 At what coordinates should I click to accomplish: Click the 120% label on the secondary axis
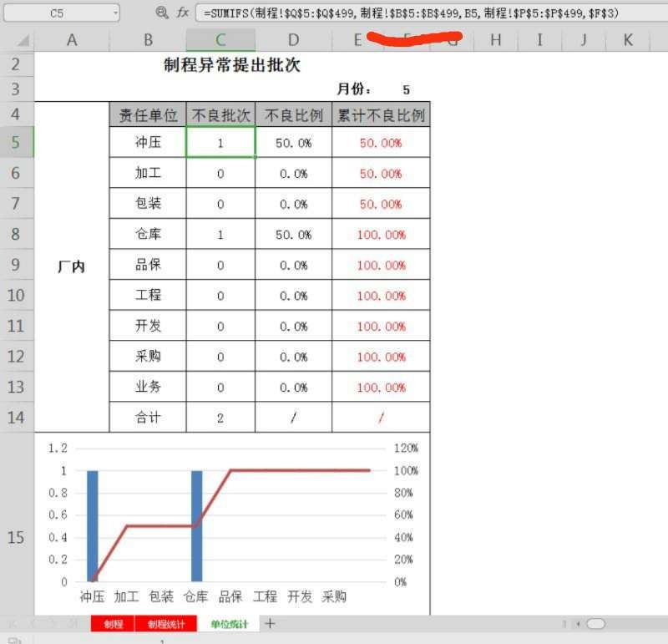point(406,449)
